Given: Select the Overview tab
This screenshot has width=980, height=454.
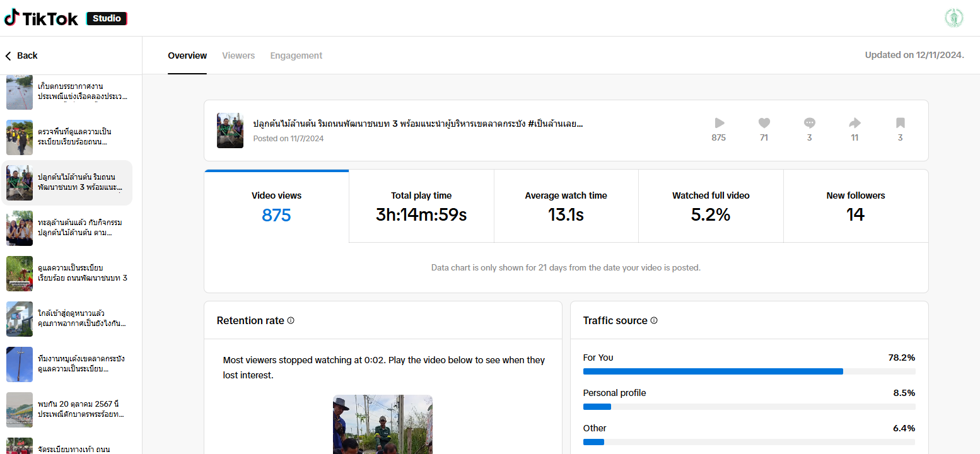Looking at the screenshot, I should coord(187,55).
